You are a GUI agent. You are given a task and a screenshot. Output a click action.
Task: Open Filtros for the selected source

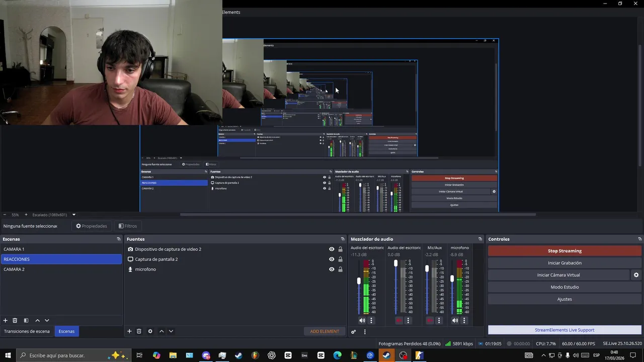(x=128, y=226)
